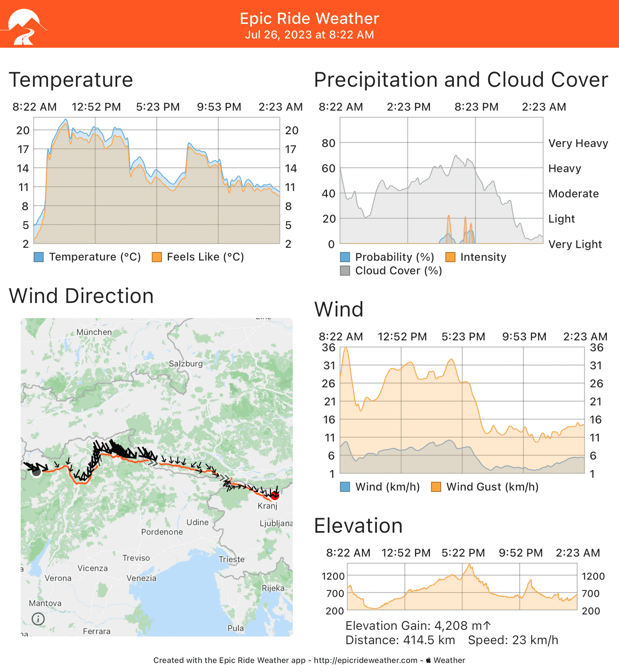Click the Pordenone label on the map
The width and height of the screenshot is (619, 672).
pos(162,532)
